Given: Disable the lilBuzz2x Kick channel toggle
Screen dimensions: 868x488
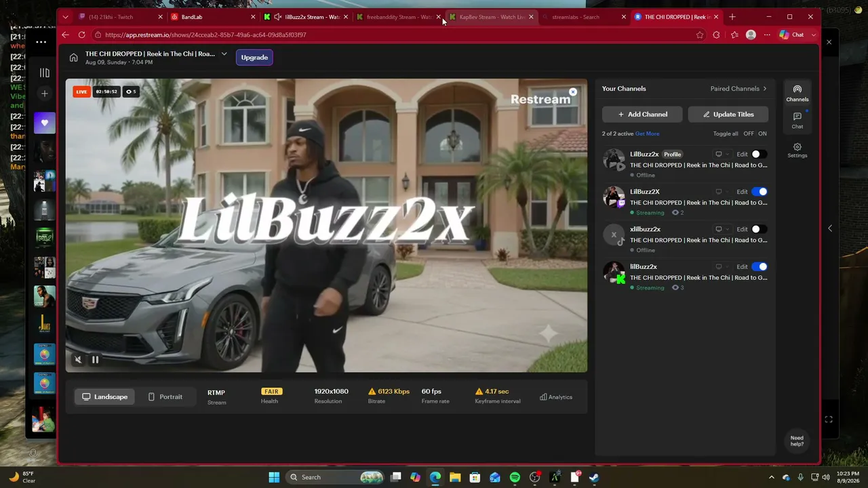Looking at the screenshot, I should pos(759,267).
